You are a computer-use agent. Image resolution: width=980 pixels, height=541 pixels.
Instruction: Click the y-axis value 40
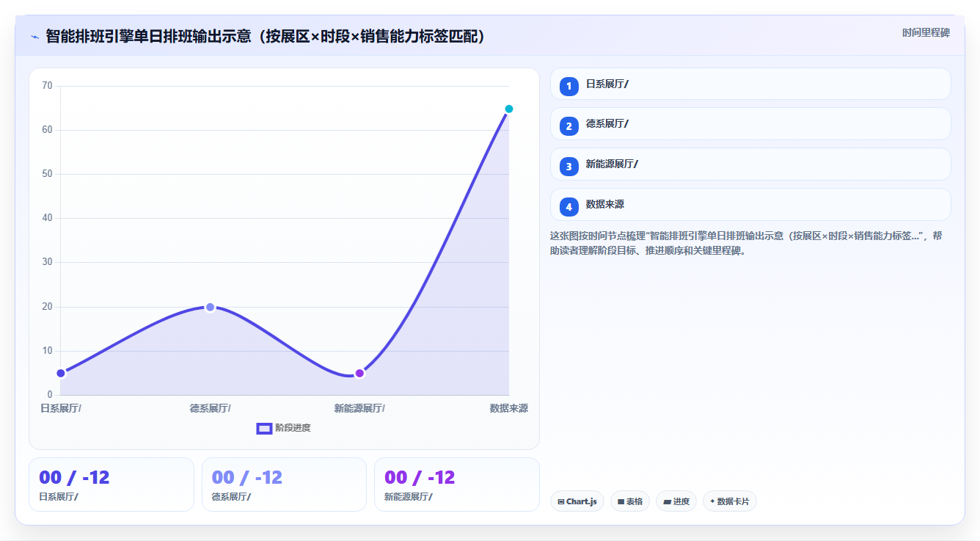tap(48, 218)
